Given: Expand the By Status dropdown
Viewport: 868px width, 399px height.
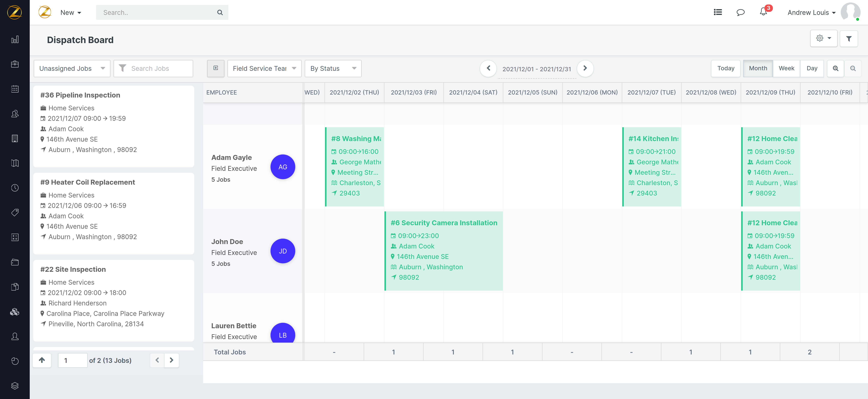Looking at the screenshot, I should point(333,68).
